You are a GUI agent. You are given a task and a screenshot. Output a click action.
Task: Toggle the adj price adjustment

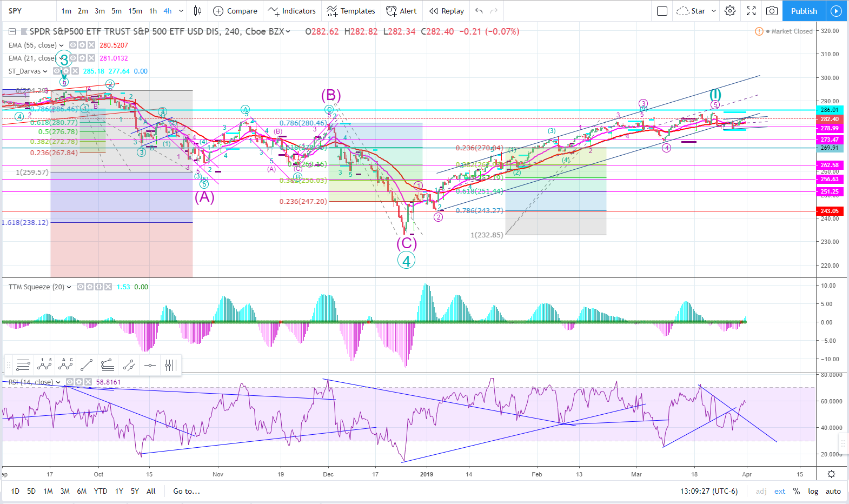pyautogui.click(x=761, y=491)
